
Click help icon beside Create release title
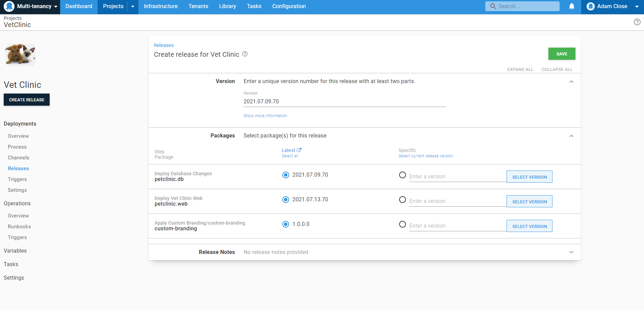tap(245, 54)
